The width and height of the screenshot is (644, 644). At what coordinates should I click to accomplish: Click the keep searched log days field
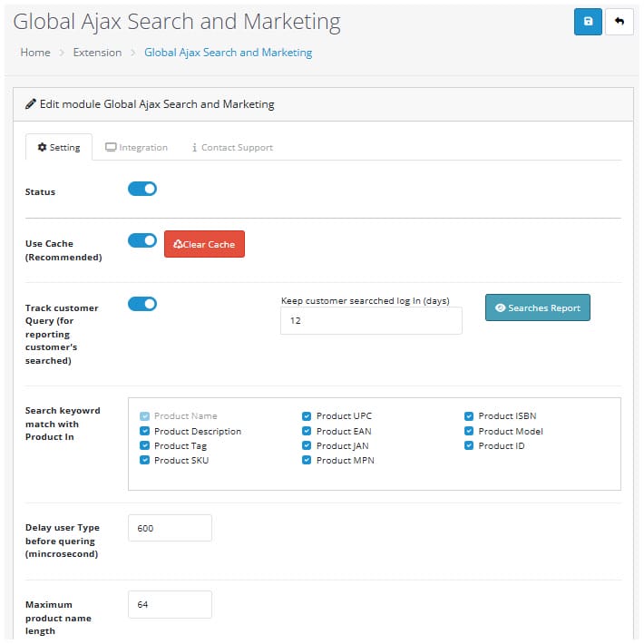(x=371, y=321)
